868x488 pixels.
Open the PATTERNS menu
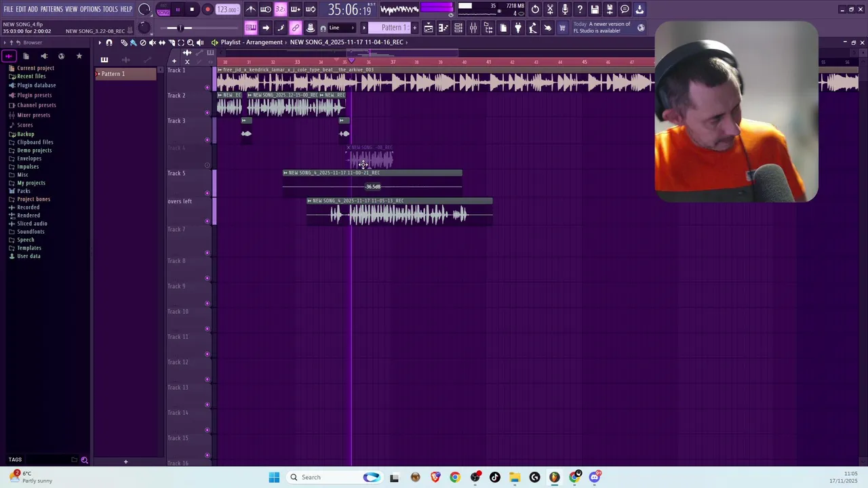click(x=52, y=9)
